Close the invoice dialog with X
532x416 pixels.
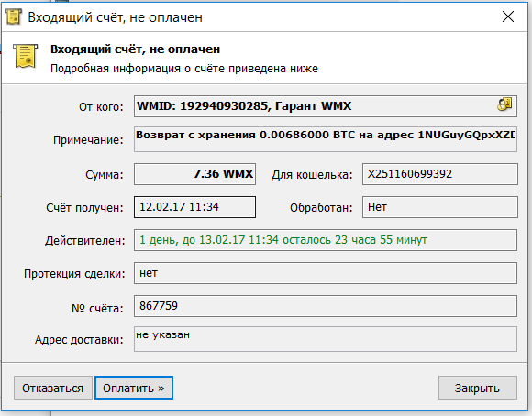(x=508, y=16)
